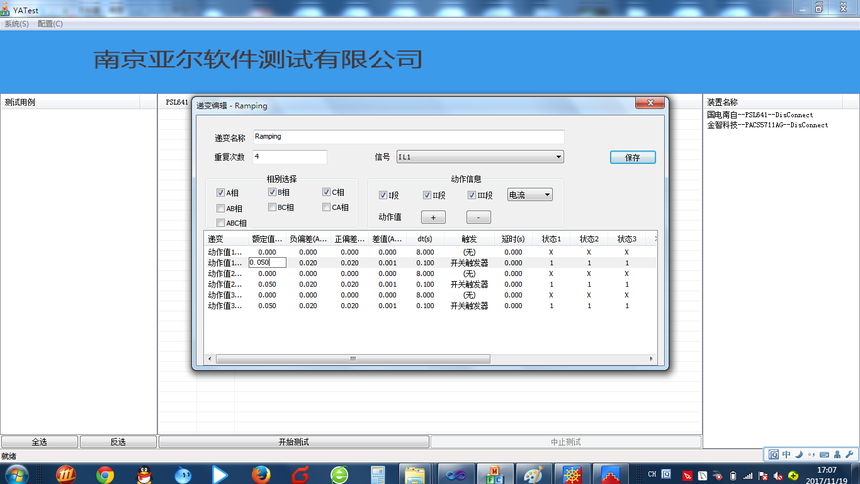Click the green circular browser taskbar icon
The height and width of the screenshot is (484, 860).
pos(340,474)
